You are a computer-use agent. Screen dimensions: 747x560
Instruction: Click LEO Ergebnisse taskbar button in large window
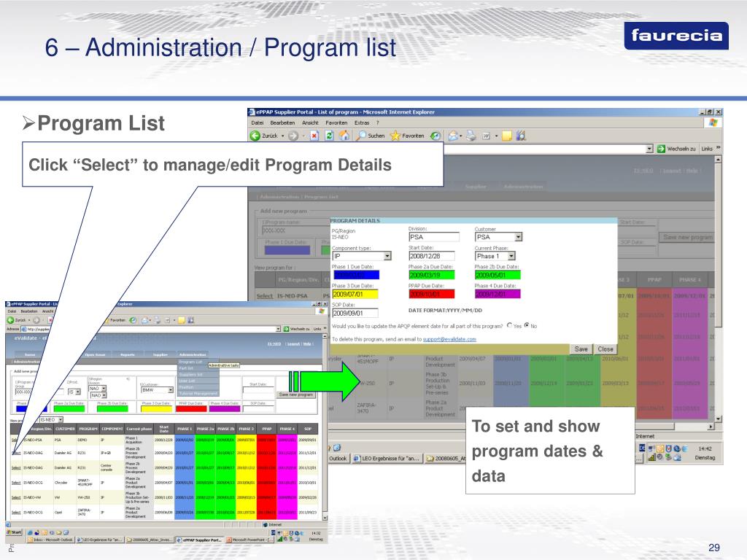pyautogui.click(x=387, y=458)
